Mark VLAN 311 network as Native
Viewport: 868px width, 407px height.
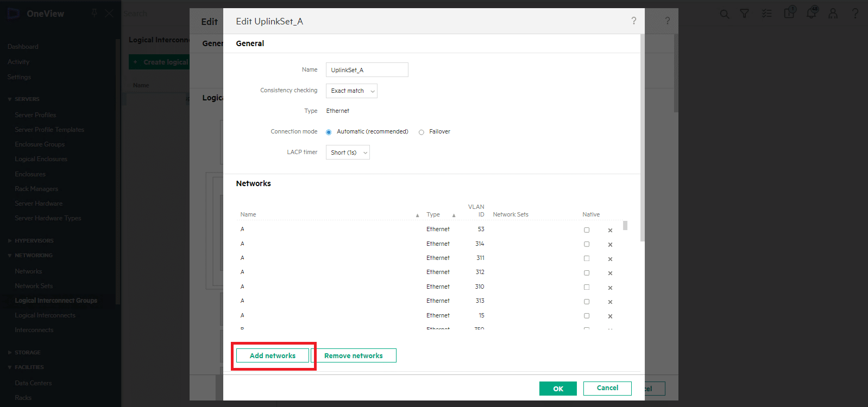587,258
